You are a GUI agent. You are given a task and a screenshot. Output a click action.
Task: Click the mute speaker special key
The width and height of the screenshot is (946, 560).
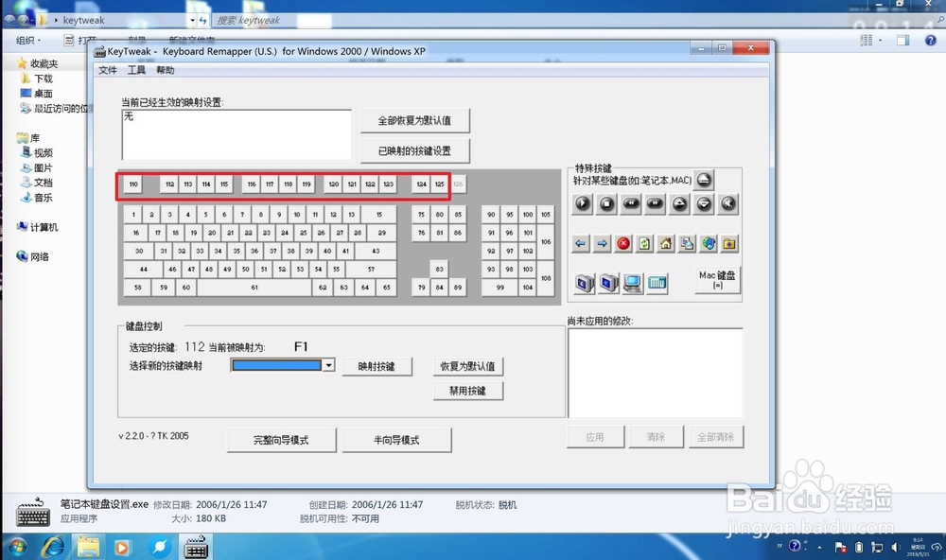728,204
